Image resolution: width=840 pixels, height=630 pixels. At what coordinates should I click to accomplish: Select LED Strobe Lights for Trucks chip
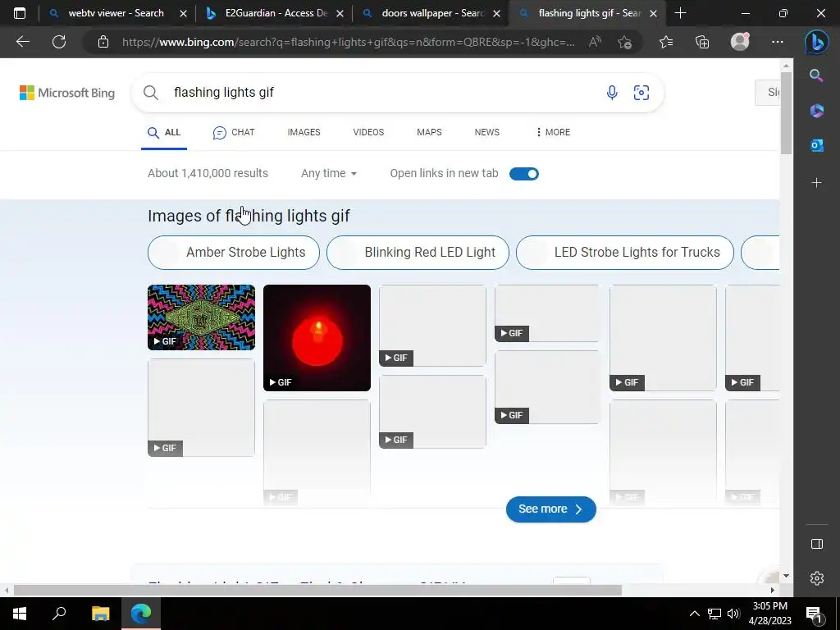[624, 253]
